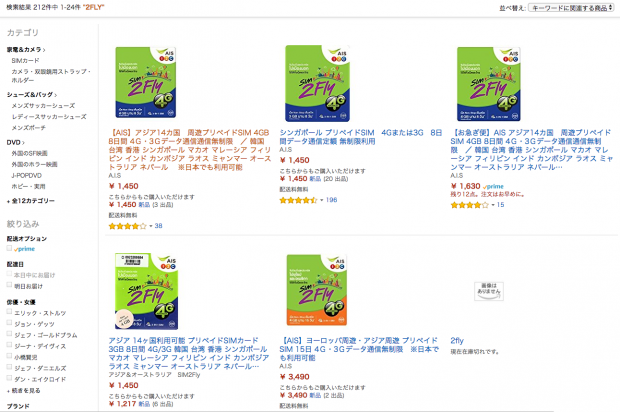Expand the 全12カテゴリー category list
Viewport: 620px width, 412px height.
tap(31, 201)
